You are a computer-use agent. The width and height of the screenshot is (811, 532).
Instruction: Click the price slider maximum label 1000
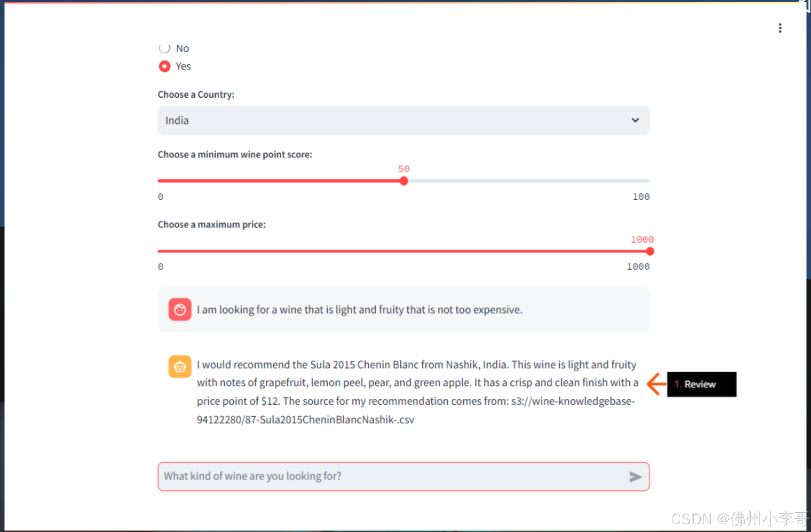tap(638, 267)
